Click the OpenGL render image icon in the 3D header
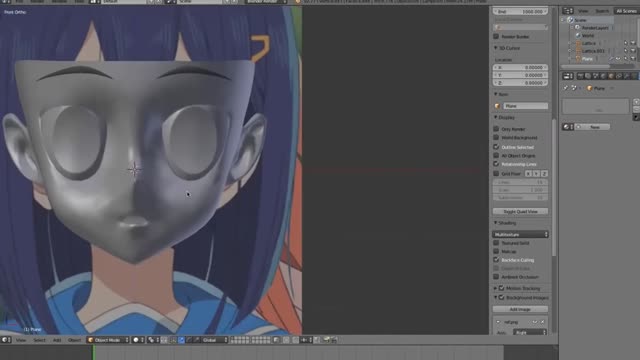 point(327,340)
